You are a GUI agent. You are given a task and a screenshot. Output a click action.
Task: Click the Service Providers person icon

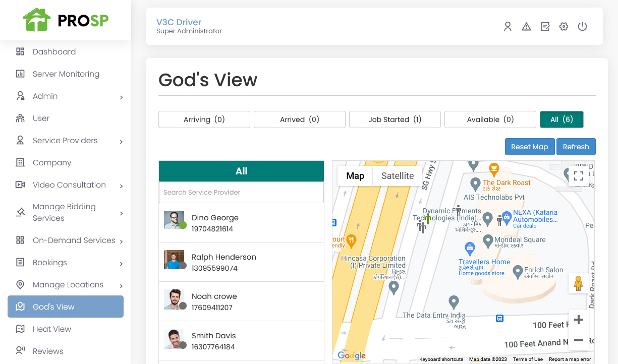[20, 140]
